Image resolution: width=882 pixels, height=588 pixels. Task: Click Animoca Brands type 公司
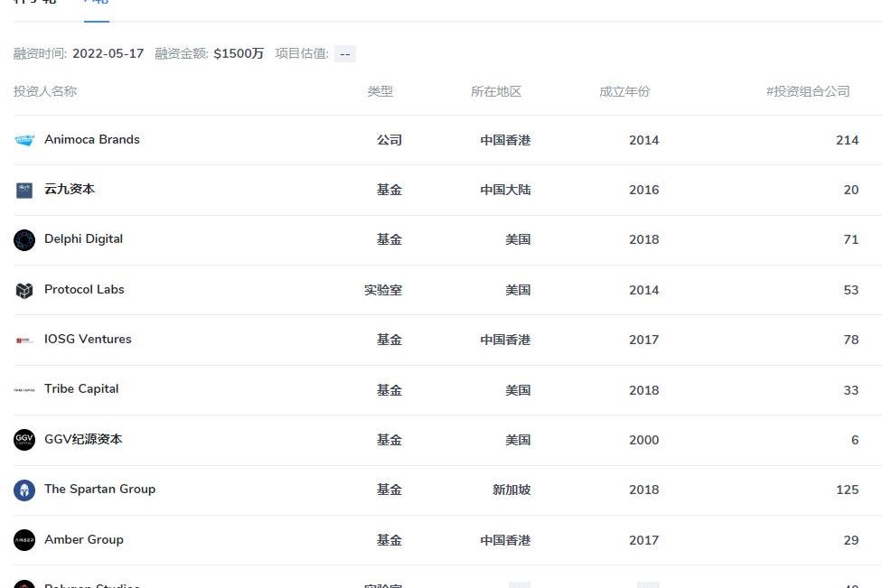pos(389,140)
